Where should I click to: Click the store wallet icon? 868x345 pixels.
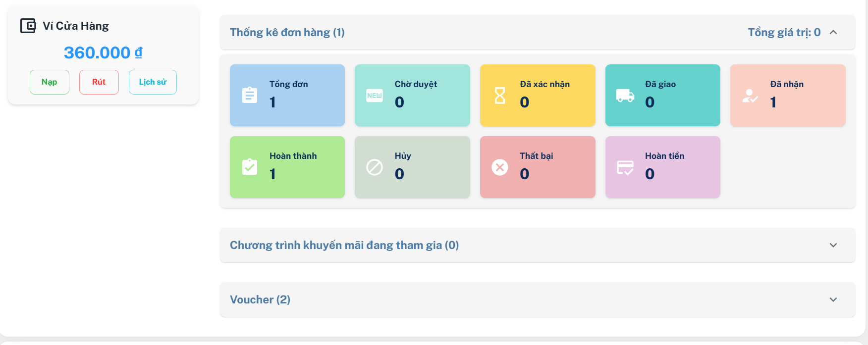click(28, 26)
